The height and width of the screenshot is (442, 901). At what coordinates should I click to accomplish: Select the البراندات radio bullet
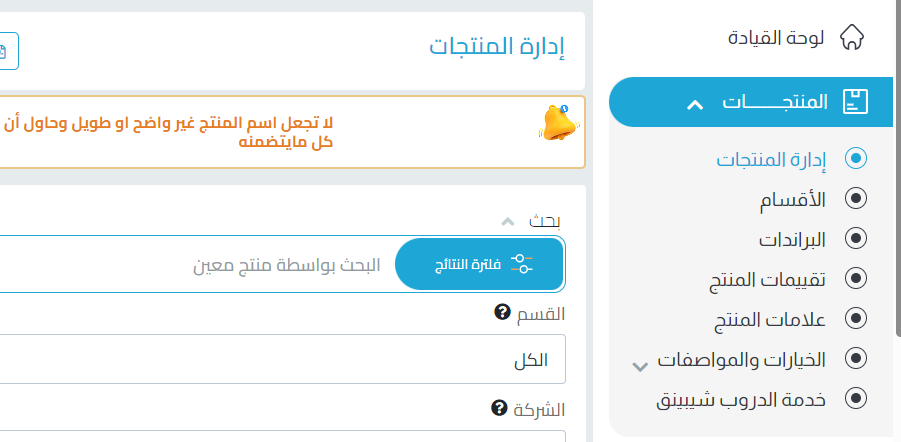point(855,238)
